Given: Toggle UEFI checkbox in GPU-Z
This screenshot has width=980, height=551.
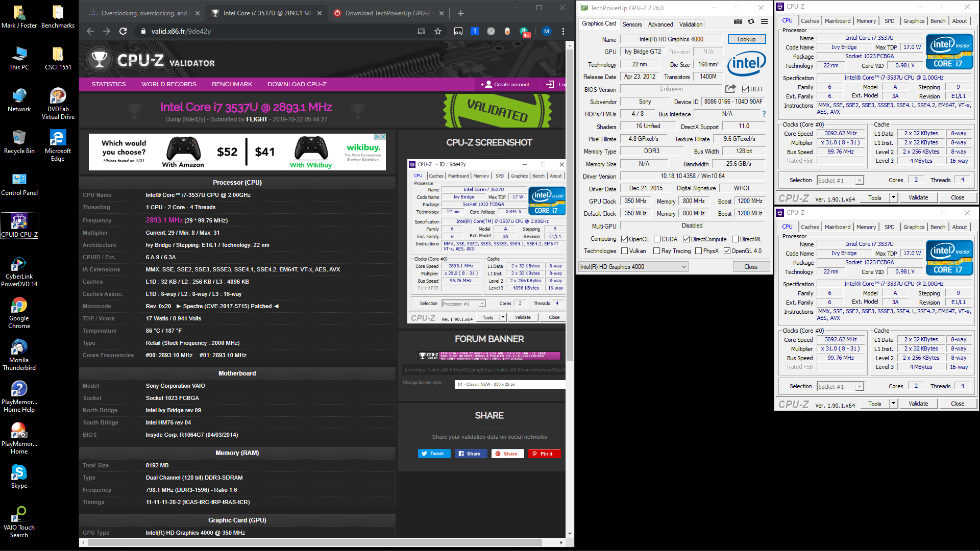Looking at the screenshot, I should pos(746,89).
